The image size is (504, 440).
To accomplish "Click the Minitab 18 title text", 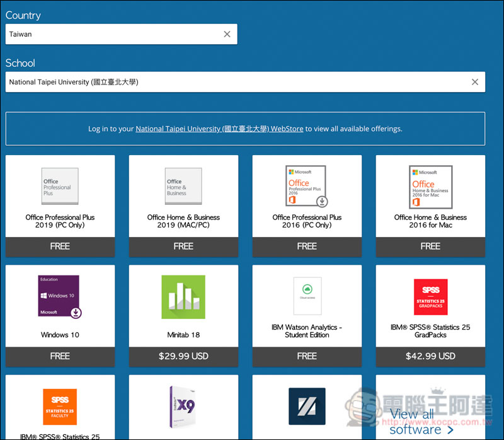I will pyautogui.click(x=183, y=335).
